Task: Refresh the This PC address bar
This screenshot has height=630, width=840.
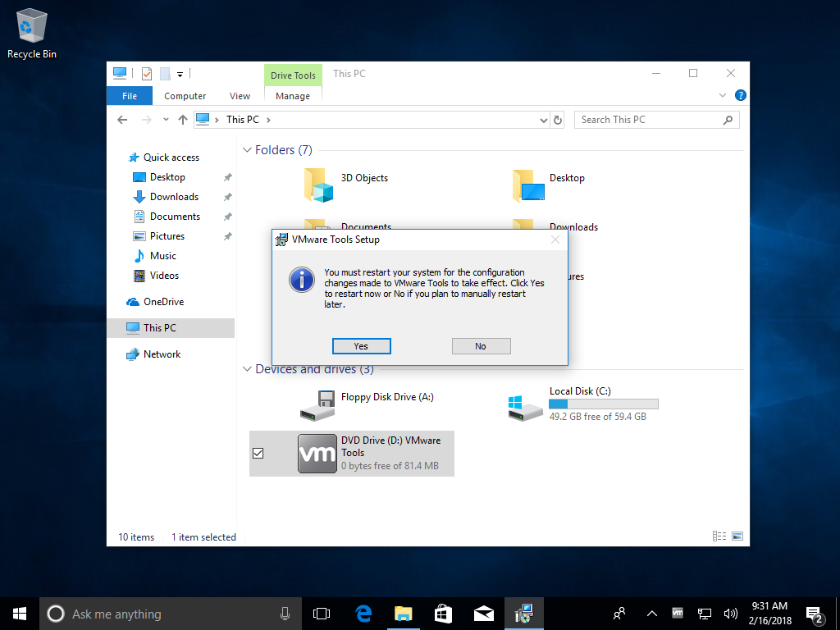Action: (558, 120)
